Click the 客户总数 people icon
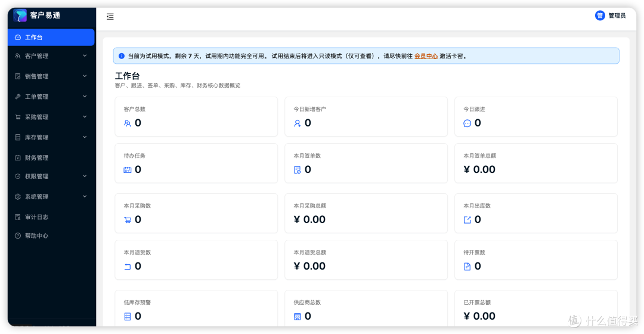The width and height of the screenshot is (644, 334). click(128, 123)
